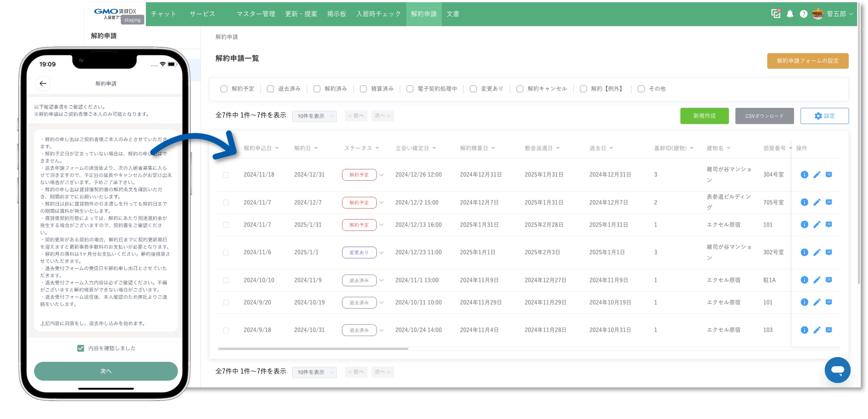Open comment icon for 駐1A row
The image size is (868, 419).
[x=828, y=280]
